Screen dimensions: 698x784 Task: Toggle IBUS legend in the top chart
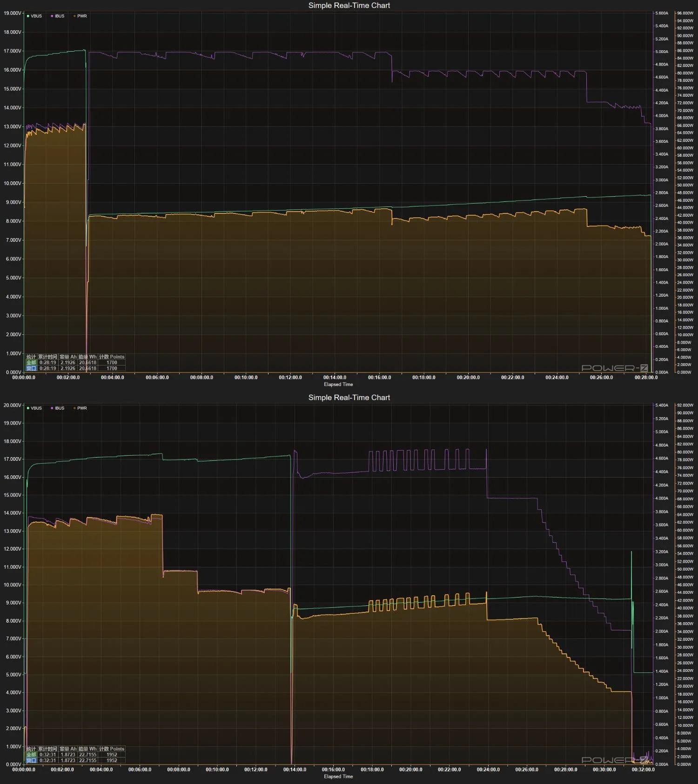58,16
